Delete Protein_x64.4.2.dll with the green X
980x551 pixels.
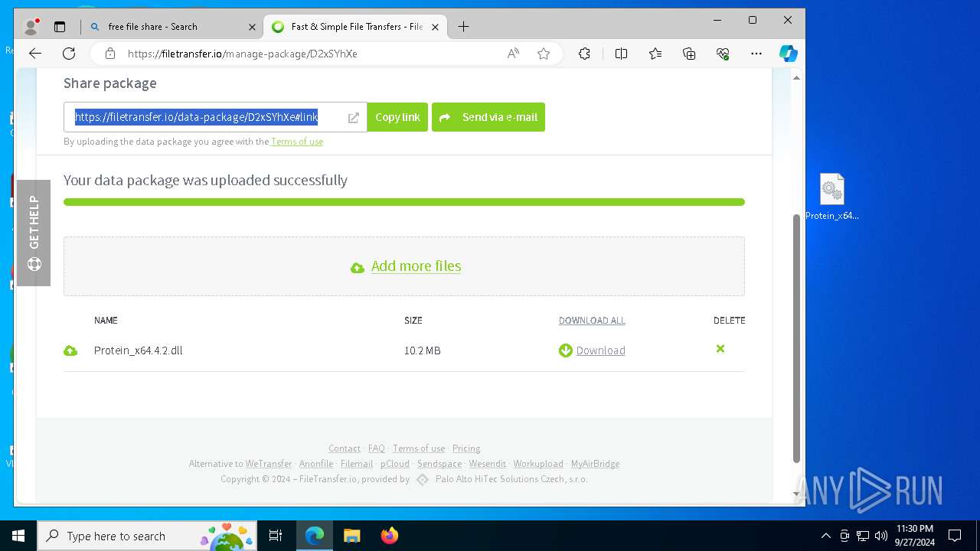tap(720, 349)
